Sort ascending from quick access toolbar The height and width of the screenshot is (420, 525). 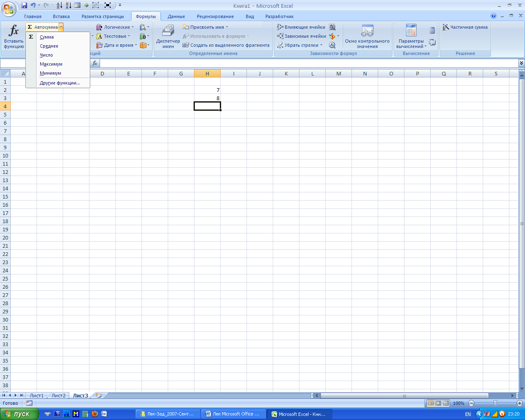coord(59,5)
